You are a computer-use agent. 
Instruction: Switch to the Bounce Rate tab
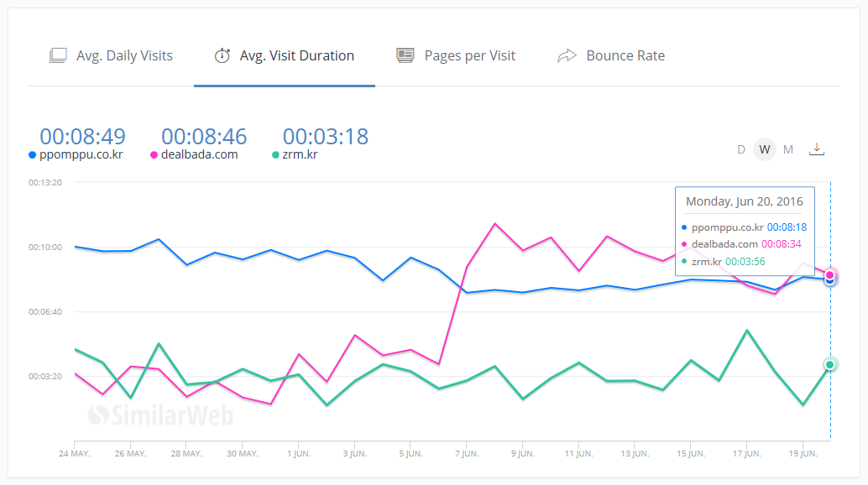625,56
